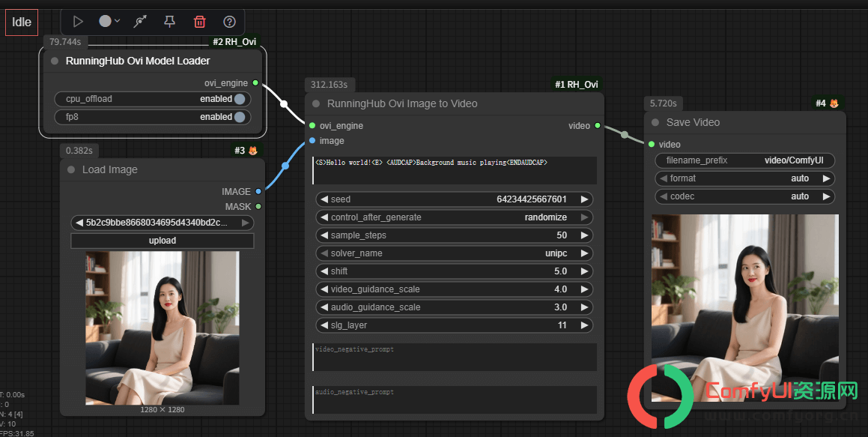The height and width of the screenshot is (437, 868).
Task: Advance codec option with right arrow
Action: (827, 196)
